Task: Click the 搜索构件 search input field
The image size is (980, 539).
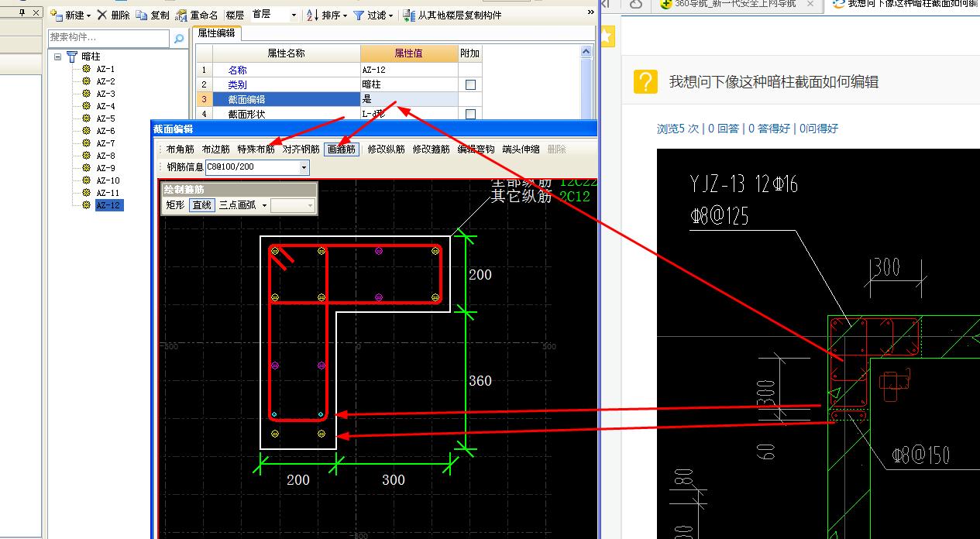Action: [108, 37]
